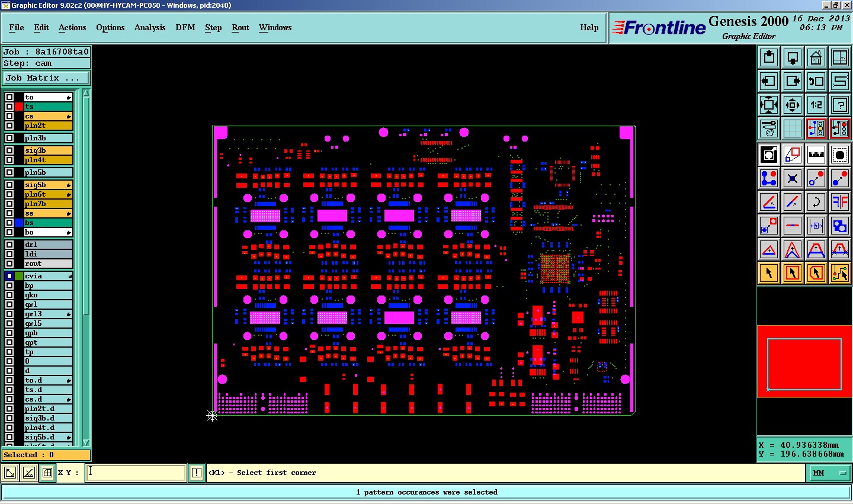
Task: Select the sig5b layer name
Action: click(48, 185)
